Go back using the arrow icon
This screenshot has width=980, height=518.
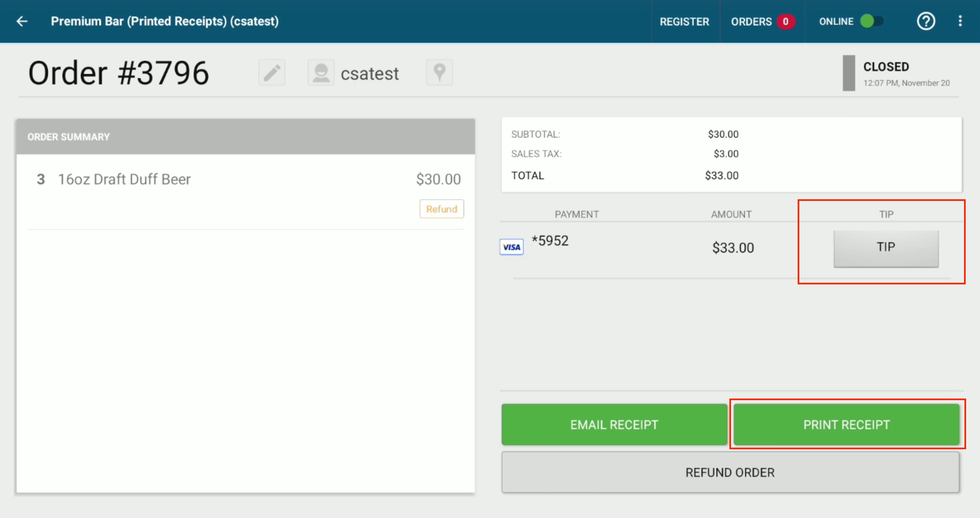pyautogui.click(x=22, y=21)
